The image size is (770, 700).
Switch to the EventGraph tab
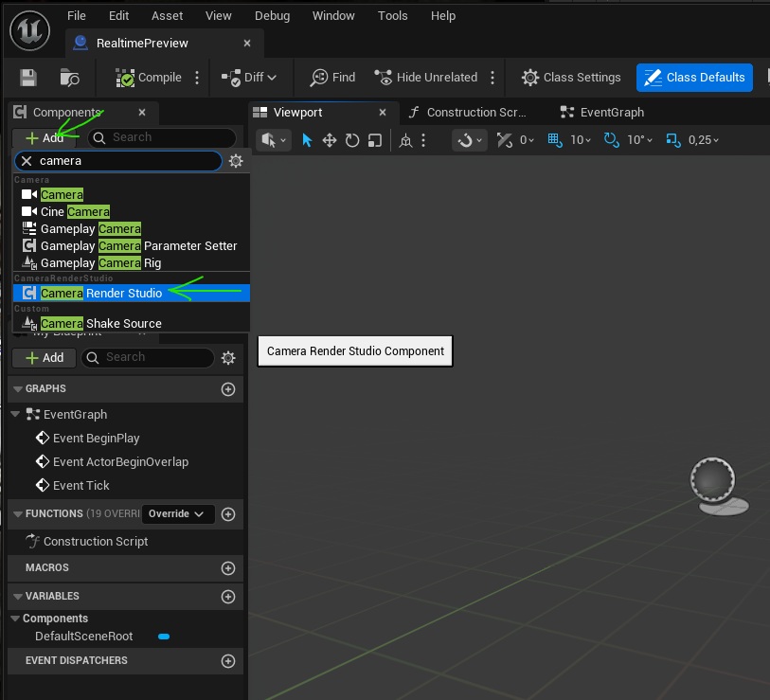tap(602, 113)
